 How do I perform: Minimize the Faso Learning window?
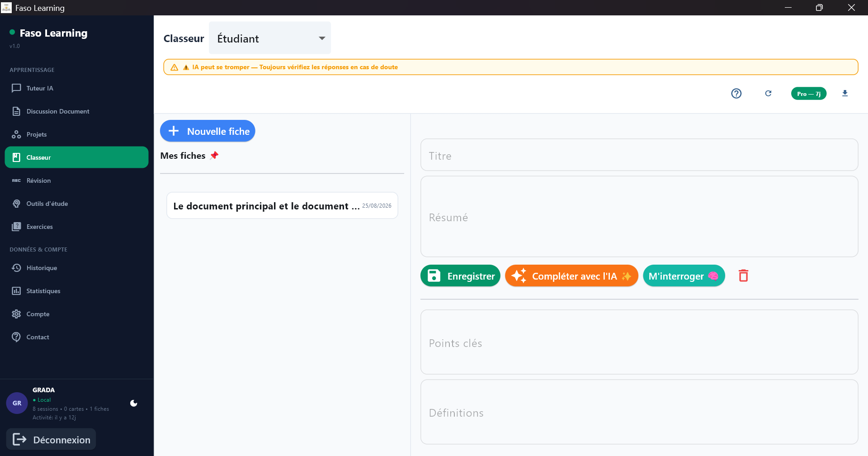click(788, 8)
